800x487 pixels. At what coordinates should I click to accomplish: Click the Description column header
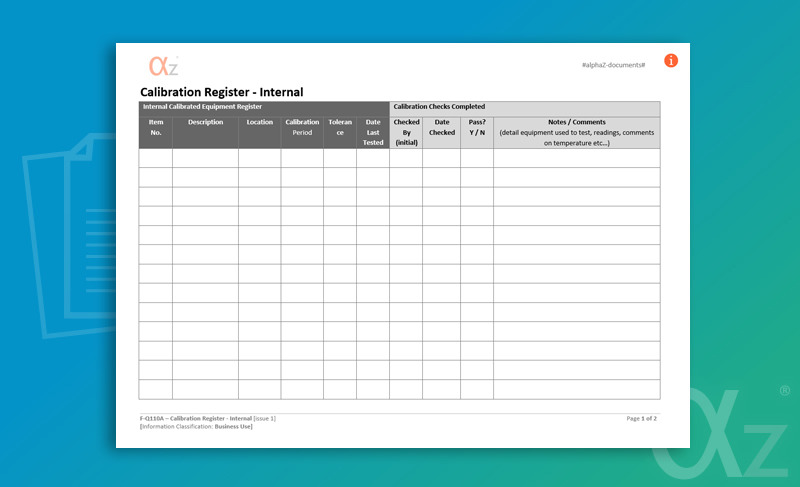[x=205, y=123]
